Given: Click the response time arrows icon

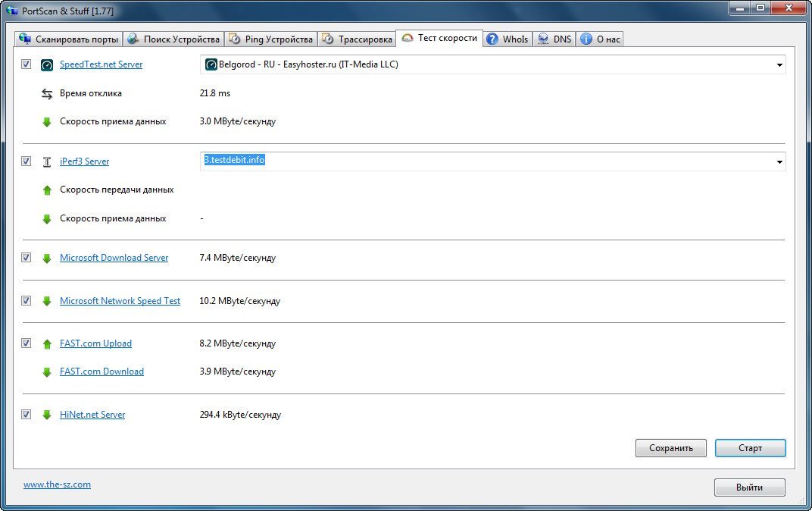Looking at the screenshot, I should coord(47,94).
